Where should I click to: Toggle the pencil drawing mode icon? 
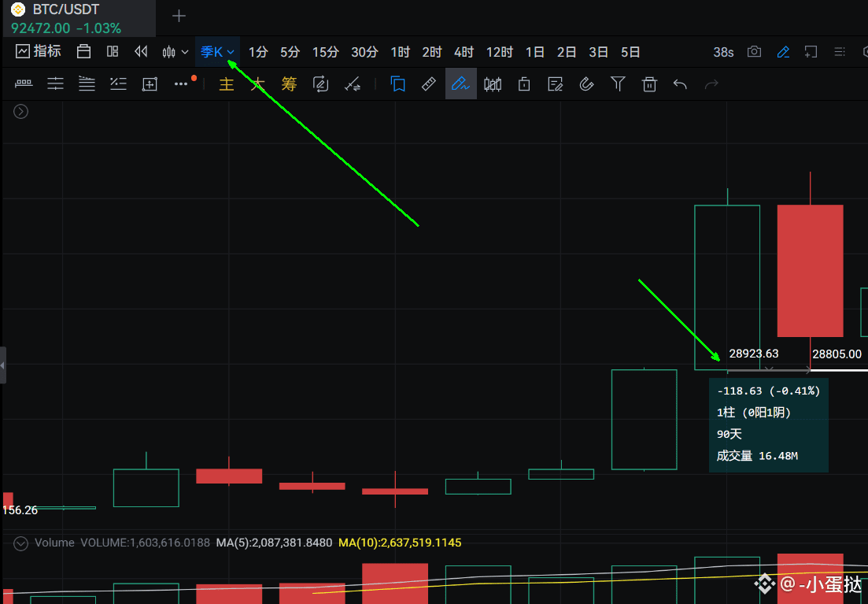click(x=783, y=51)
